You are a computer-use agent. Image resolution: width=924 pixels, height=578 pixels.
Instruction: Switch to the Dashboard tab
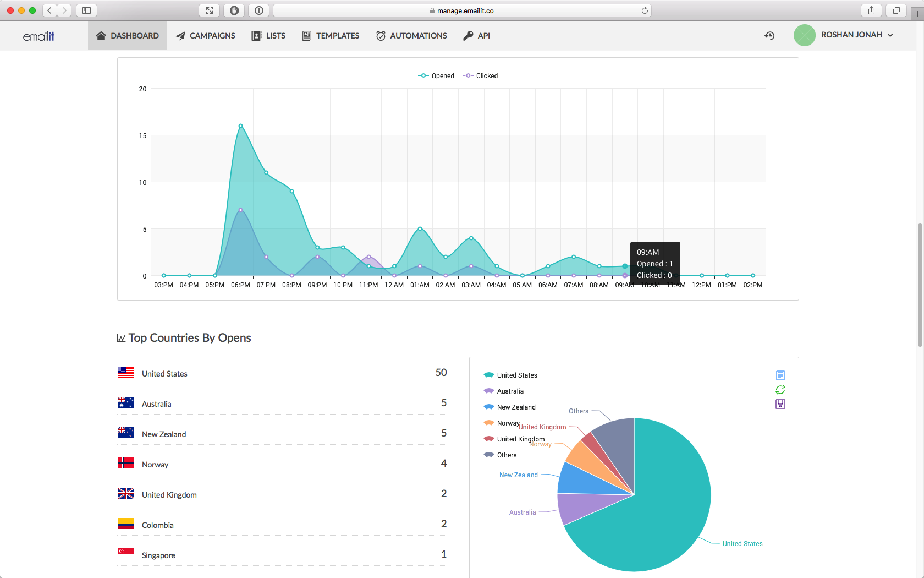pos(127,35)
